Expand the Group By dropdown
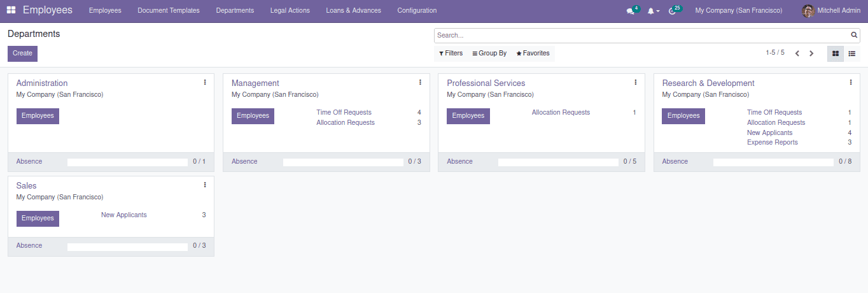Screen dimensions: 868x293 tap(489, 54)
